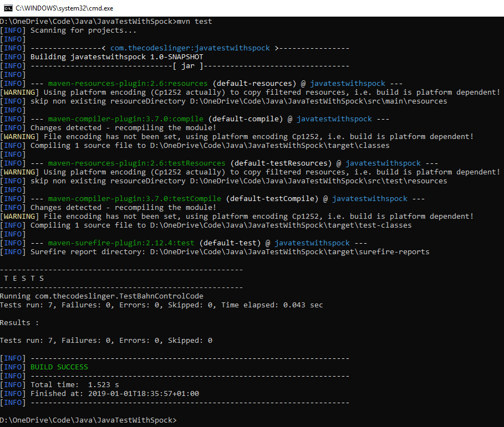Click path ending in 'src\test\resources'
Viewport: 504px width, 427px height.
click(319, 181)
